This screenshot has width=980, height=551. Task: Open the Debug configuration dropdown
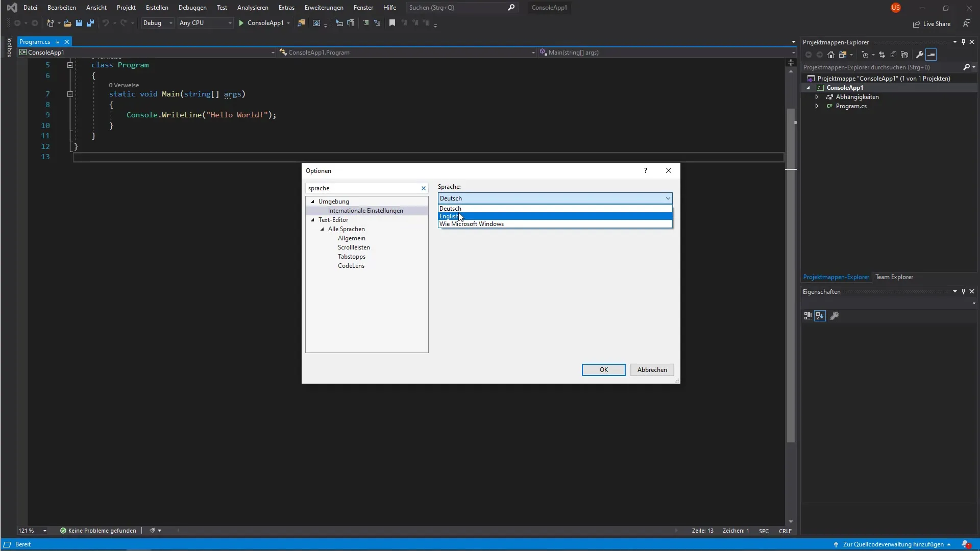pyautogui.click(x=158, y=23)
